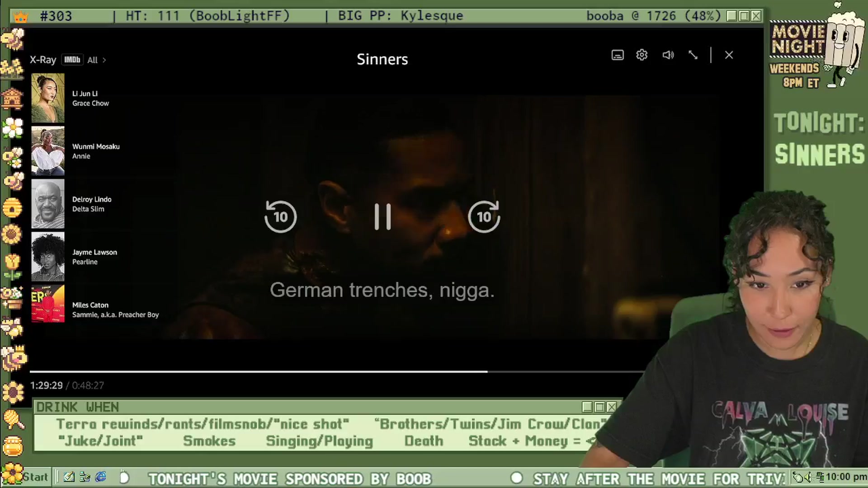The image size is (868, 488).
Task: Exit fullscreen using the diagonal arrows icon
Action: coord(693,55)
